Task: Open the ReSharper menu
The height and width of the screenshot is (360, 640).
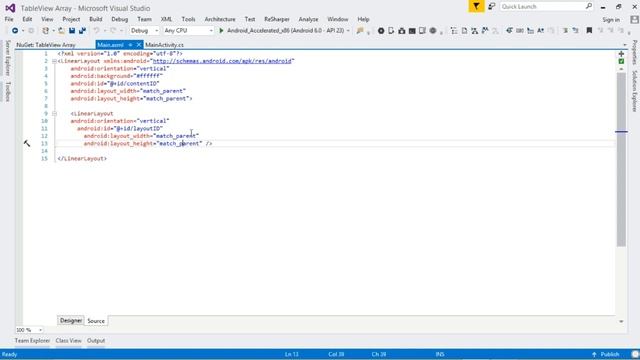Action: click(277, 19)
